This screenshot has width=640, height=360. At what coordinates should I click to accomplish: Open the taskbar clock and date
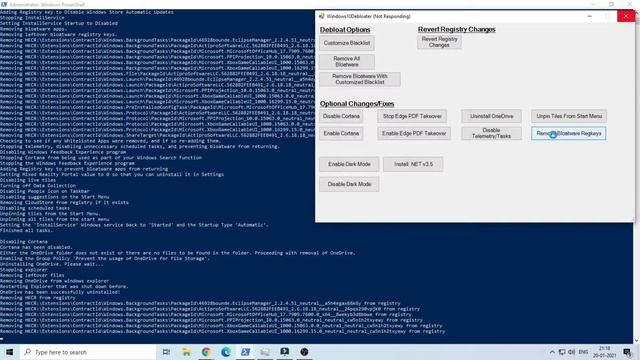coord(604,352)
